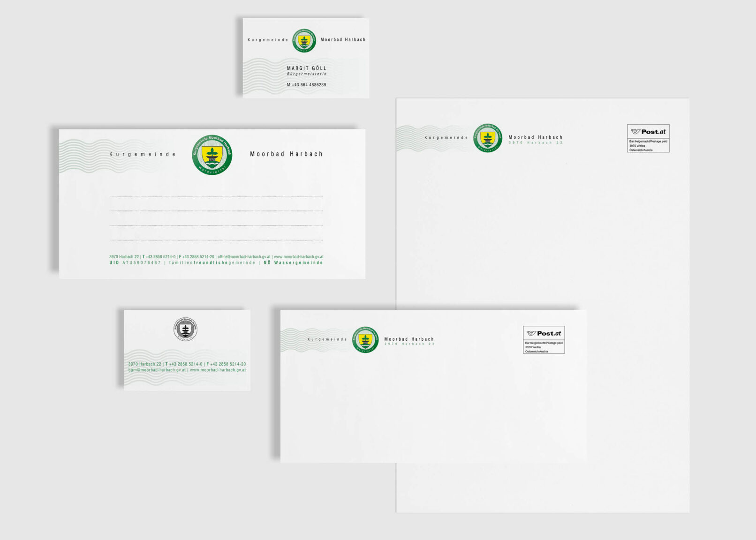The image size is (756, 540).
Task: Click the last dotted line on the compliment slip
Action: pyautogui.click(x=216, y=240)
